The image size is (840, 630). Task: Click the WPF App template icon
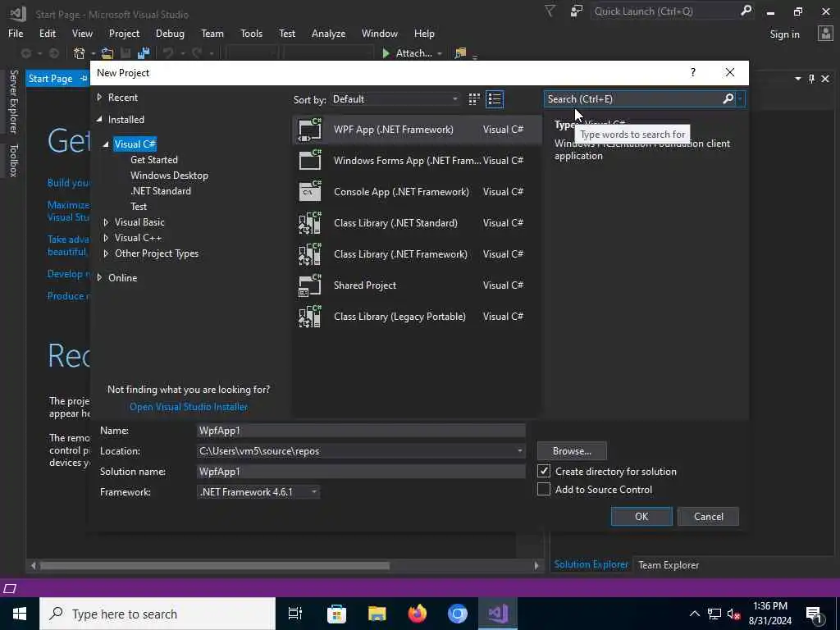click(309, 130)
